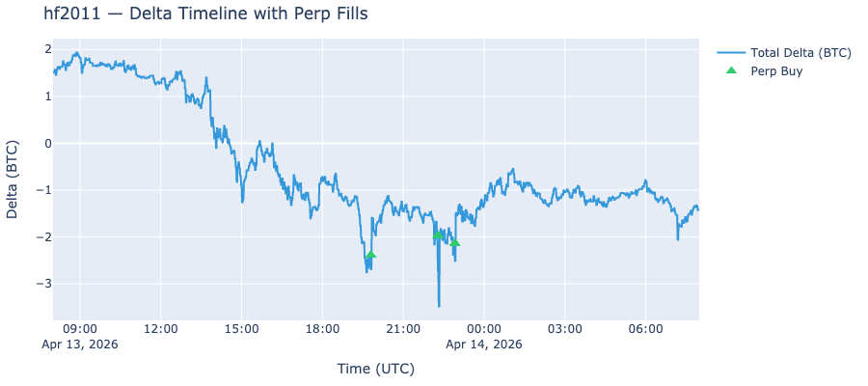Click the blue line swatch in legend

pyautogui.click(x=731, y=53)
